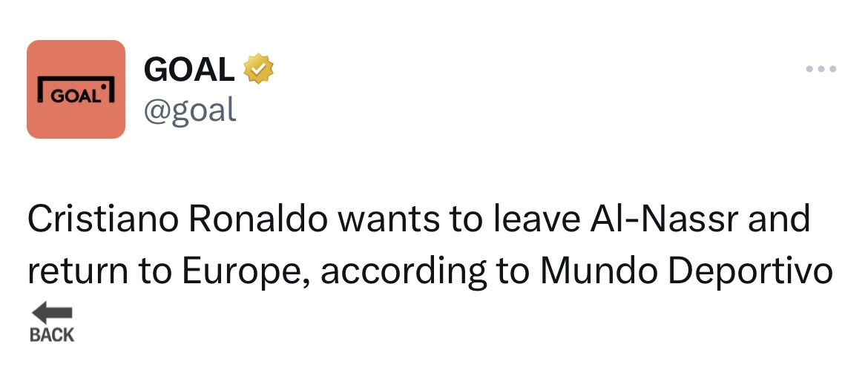Screen dimensions: 868x370
Task: Open the GOAL profile avatar
Action: click(x=76, y=90)
